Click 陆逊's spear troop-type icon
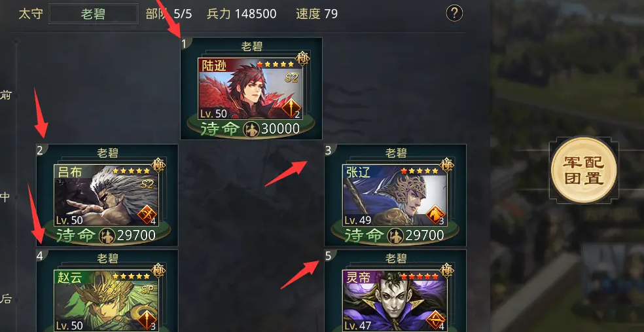 pyautogui.click(x=291, y=108)
